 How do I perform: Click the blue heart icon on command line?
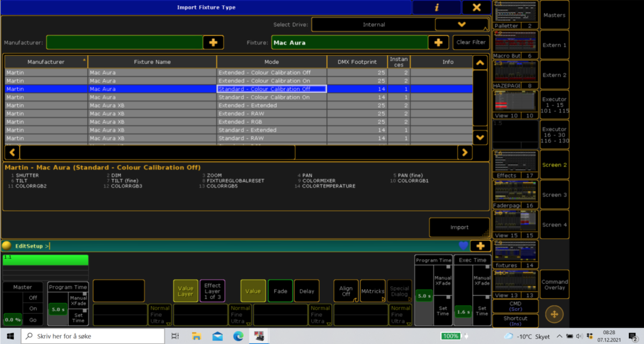464,246
